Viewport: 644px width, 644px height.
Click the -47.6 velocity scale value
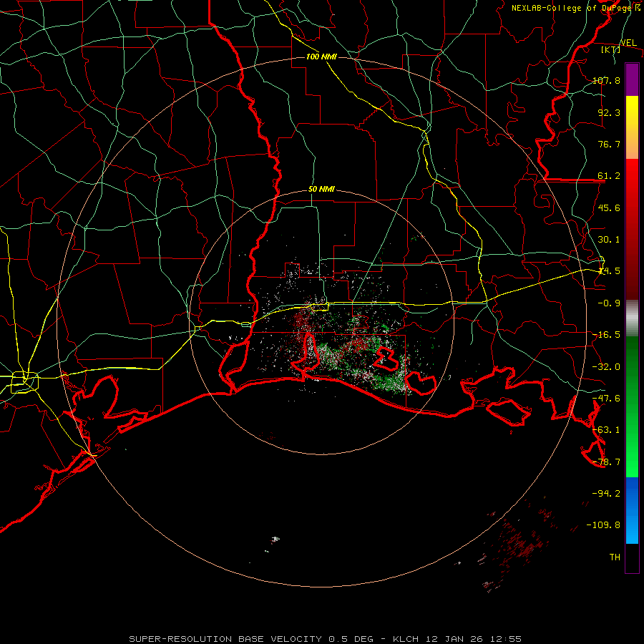click(606, 399)
